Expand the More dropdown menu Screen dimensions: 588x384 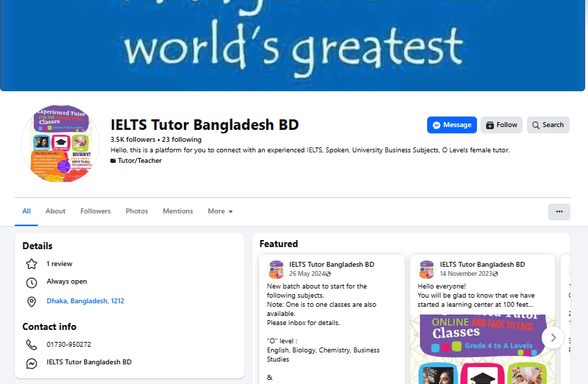[x=220, y=211]
